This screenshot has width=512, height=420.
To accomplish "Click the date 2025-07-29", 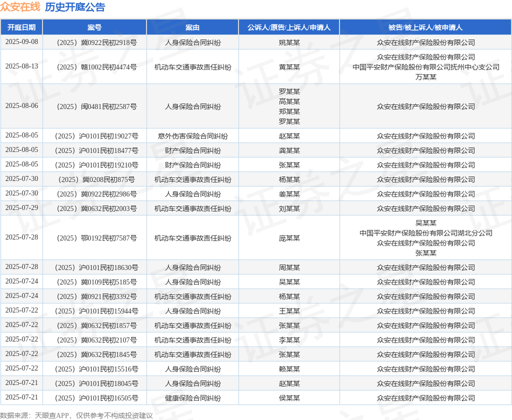I will [x=21, y=207].
